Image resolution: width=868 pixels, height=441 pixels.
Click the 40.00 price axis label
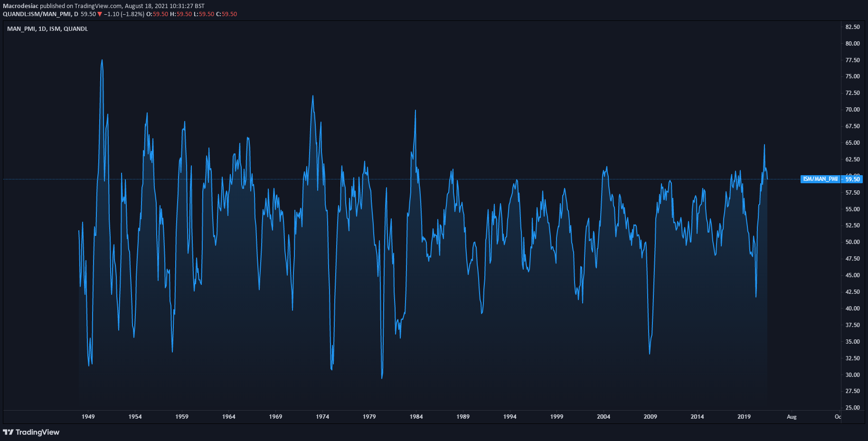(852, 309)
